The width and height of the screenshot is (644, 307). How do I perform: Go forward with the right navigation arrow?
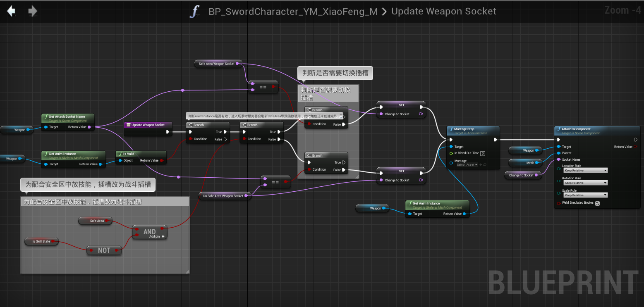(32, 11)
